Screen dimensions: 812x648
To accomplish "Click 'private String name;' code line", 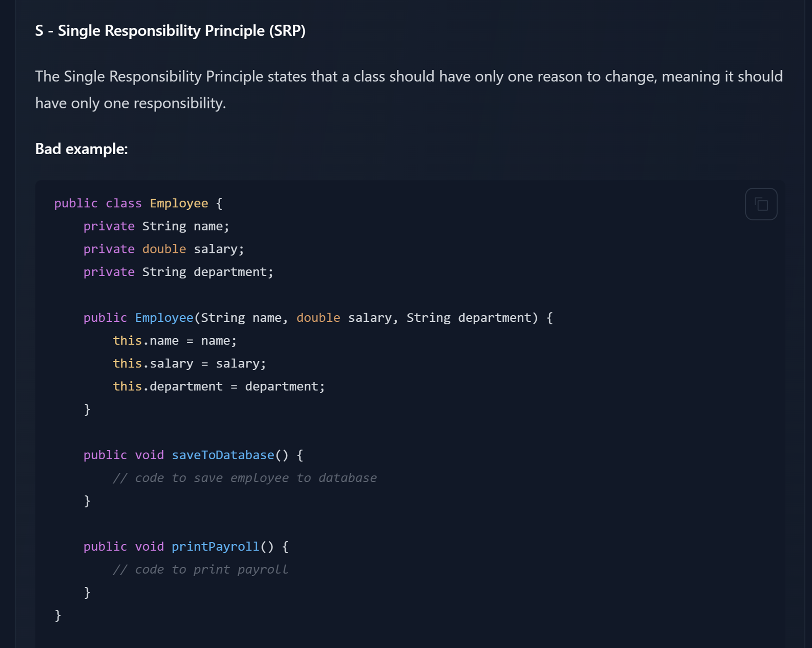I will (x=156, y=226).
